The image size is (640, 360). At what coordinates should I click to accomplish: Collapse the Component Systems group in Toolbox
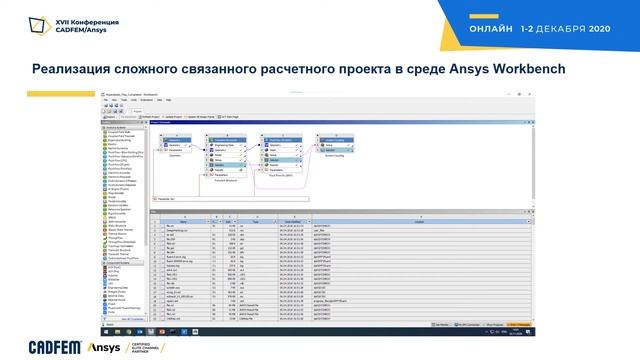click(x=104, y=263)
